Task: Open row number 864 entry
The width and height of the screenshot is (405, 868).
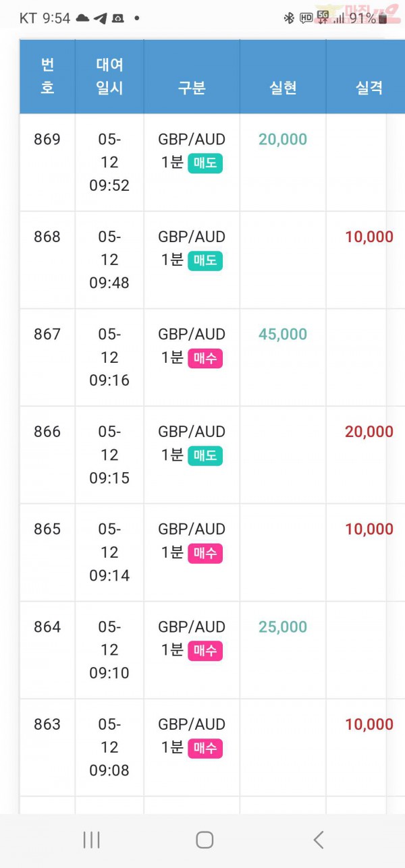Action: coord(47,627)
